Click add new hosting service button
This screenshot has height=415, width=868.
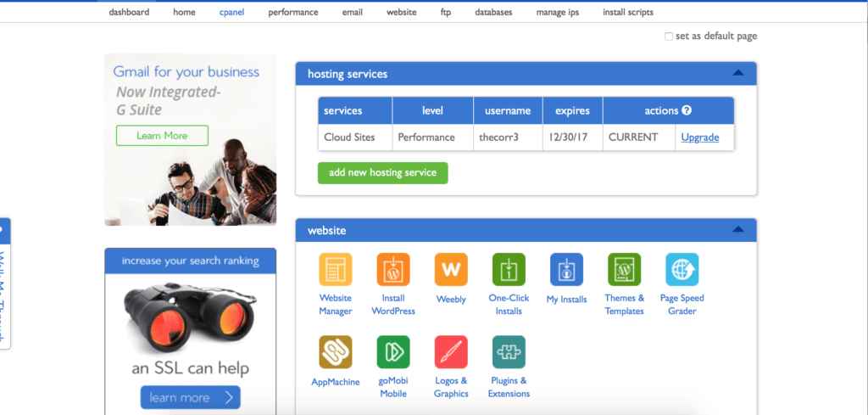pos(382,172)
